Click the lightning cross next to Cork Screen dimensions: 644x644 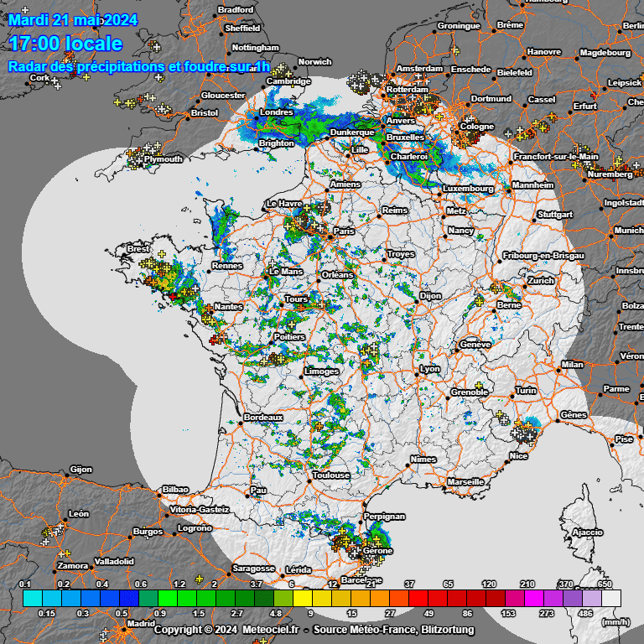pos(55,81)
